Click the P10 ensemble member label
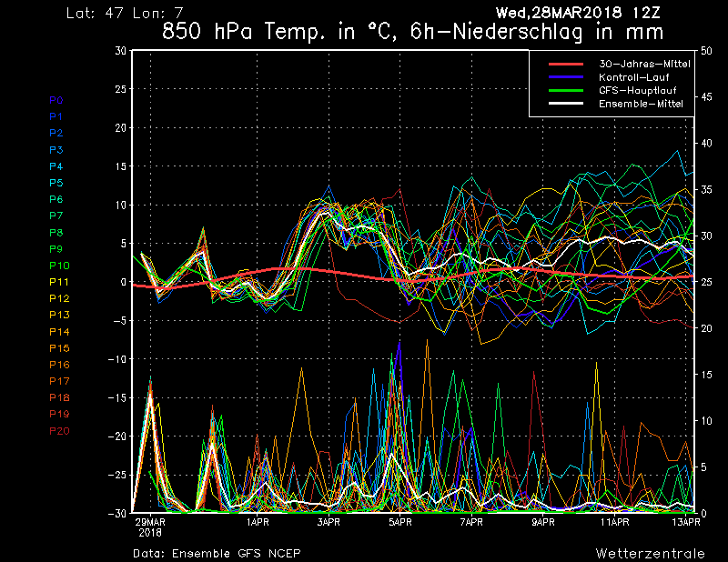The width and height of the screenshot is (728, 562). tap(59, 266)
